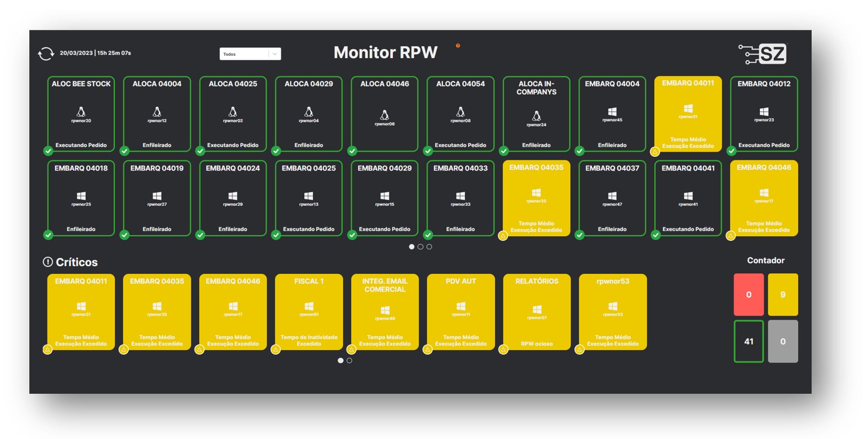Open the PDV AUT critical card
The image size is (868, 439).
coord(461,311)
